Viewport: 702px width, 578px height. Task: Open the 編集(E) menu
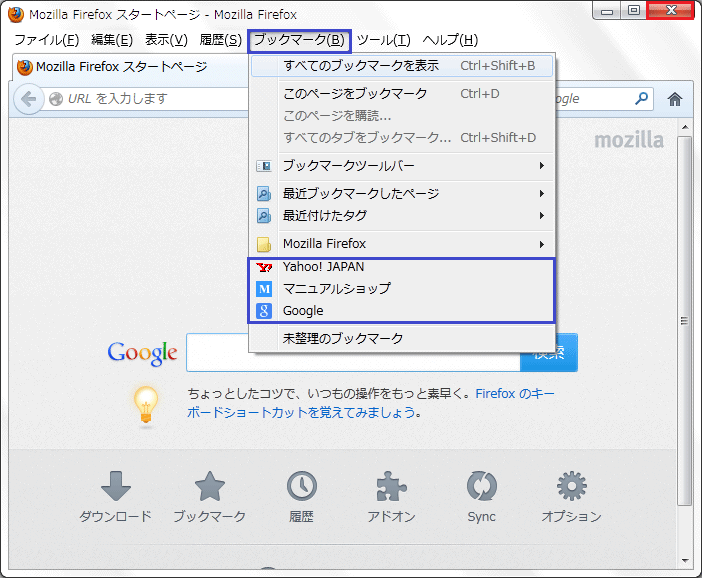(112, 40)
